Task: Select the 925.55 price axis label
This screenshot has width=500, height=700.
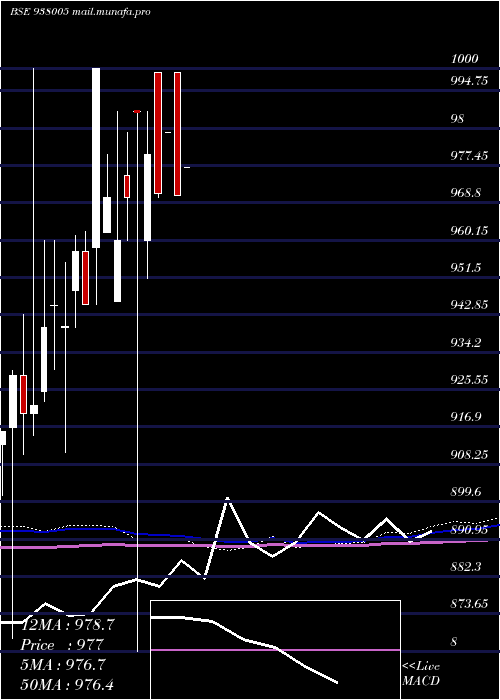Action: click(469, 380)
